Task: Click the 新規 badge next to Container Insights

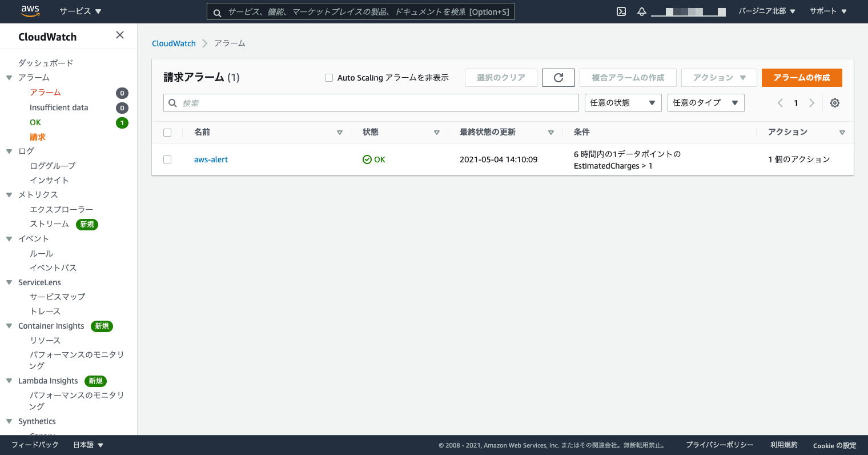Action: [102, 326]
